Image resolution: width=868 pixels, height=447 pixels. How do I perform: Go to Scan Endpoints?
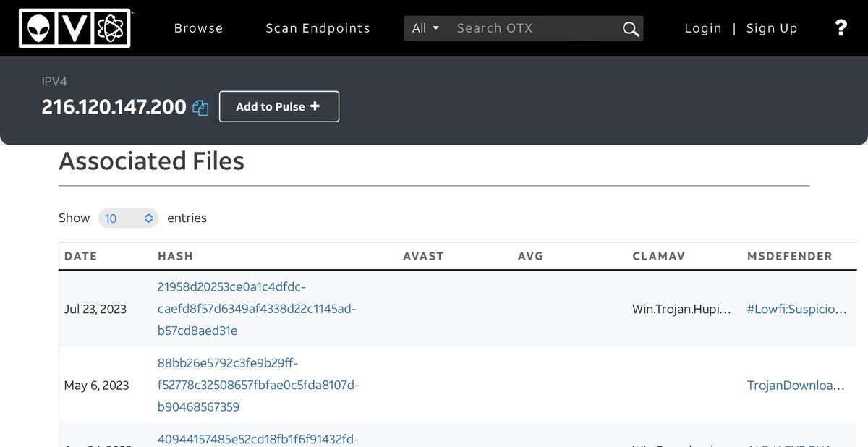point(318,28)
